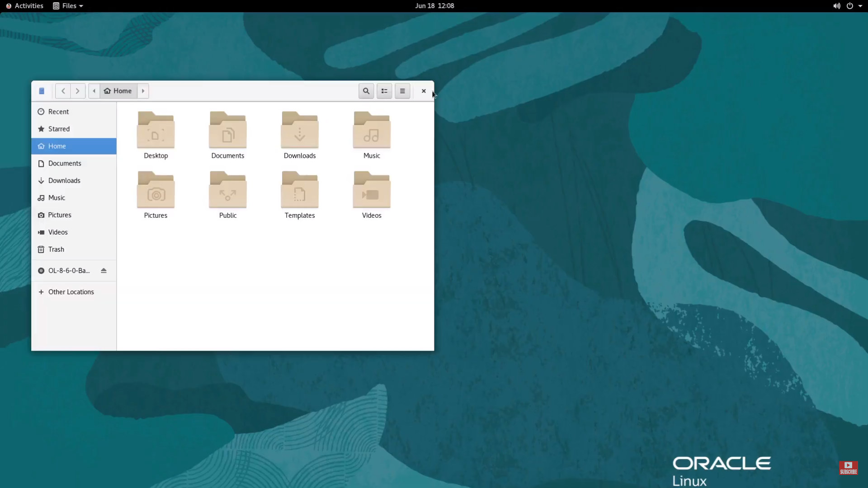Screen dimensions: 868x488
Task: Select Trash in the sidebar
Action: point(56,249)
